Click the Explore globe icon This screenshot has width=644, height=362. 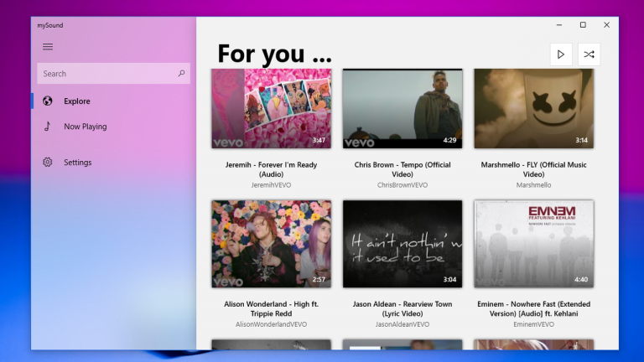click(x=48, y=101)
